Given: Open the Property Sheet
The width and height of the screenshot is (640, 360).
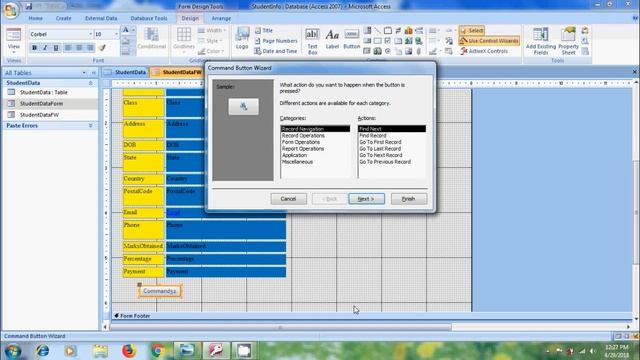Looking at the screenshot, I should click(568, 41).
